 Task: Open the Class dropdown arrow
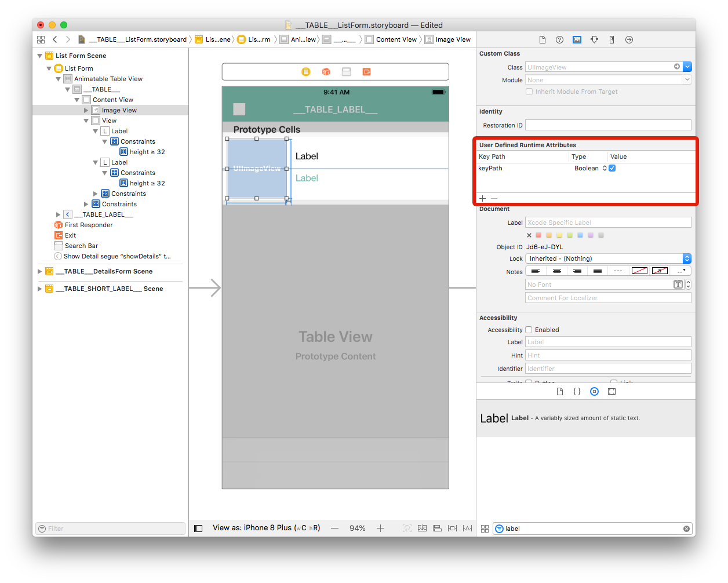point(687,67)
